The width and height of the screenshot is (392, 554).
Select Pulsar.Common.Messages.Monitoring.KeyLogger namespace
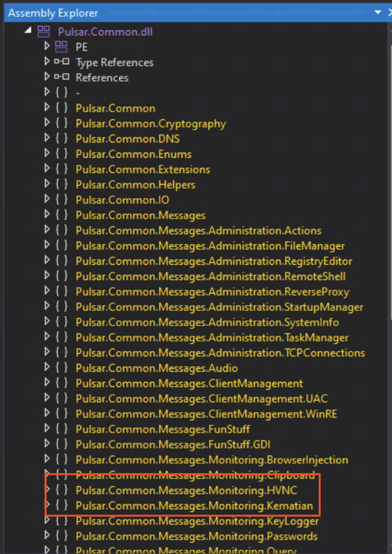click(x=197, y=521)
